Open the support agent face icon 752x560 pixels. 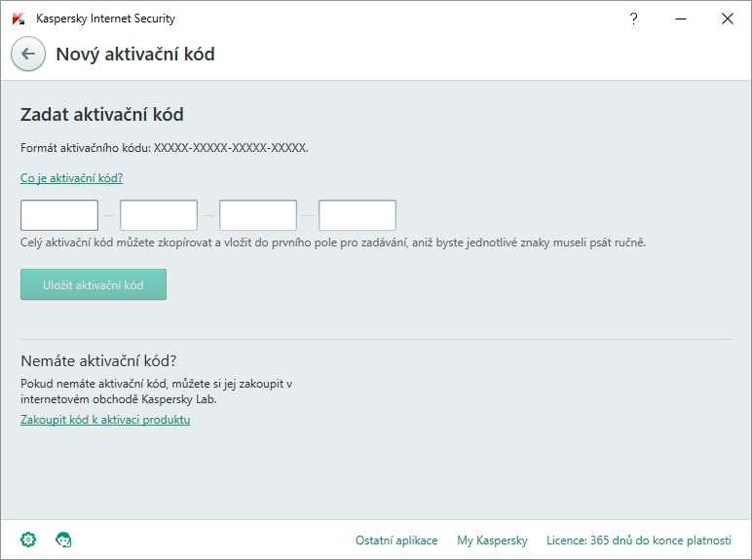[64, 540]
